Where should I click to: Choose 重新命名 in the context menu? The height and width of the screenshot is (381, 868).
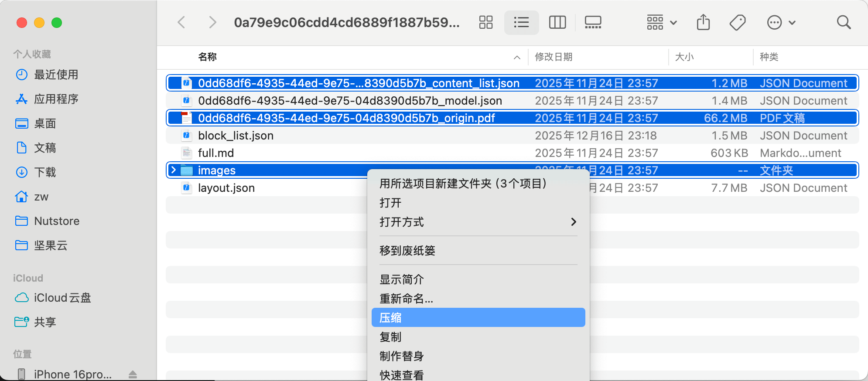point(406,299)
